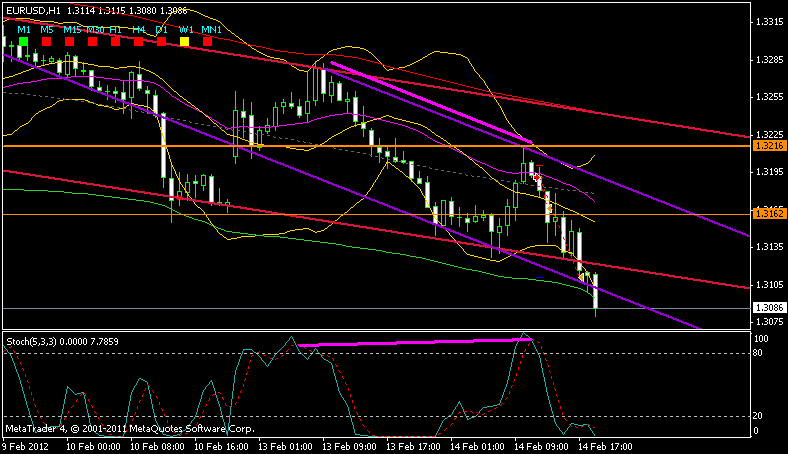The image size is (788, 454).
Task: Click the 14 Feb 09:00 time label
Action: coord(541,446)
